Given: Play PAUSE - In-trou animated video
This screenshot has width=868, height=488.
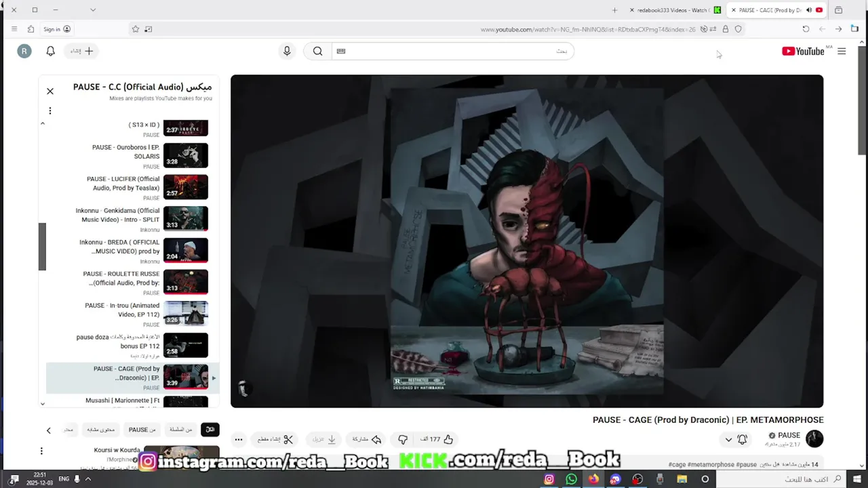Looking at the screenshot, I should (x=132, y=314).
